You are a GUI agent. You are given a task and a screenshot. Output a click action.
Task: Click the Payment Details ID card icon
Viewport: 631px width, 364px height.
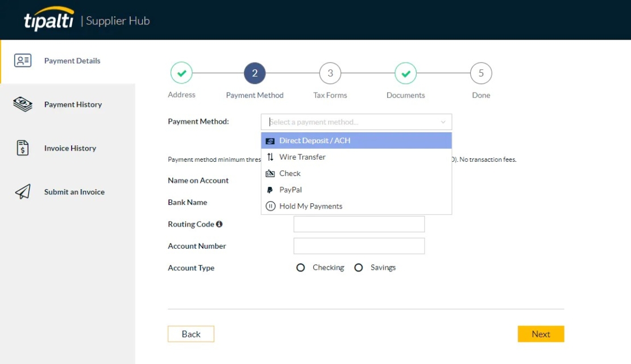point(22,61)
